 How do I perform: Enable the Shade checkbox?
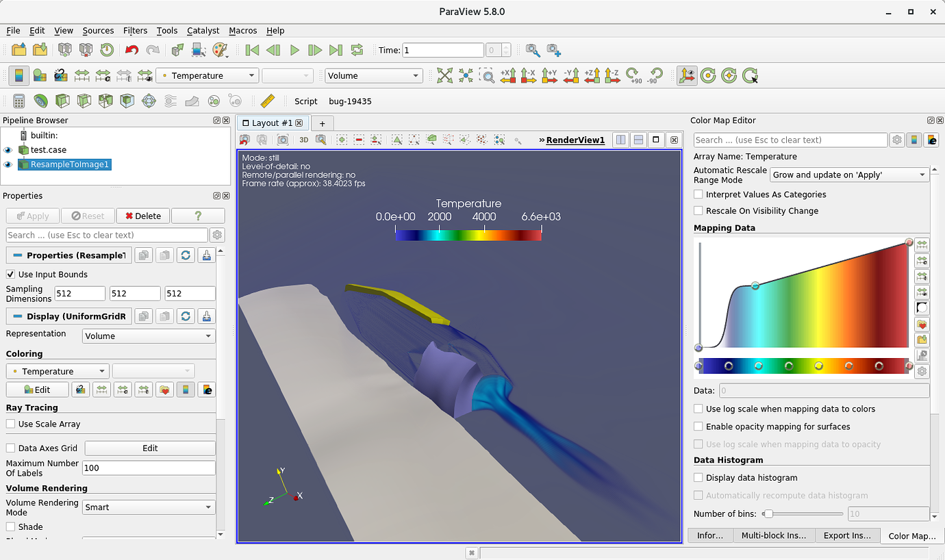tap(10, 526)
